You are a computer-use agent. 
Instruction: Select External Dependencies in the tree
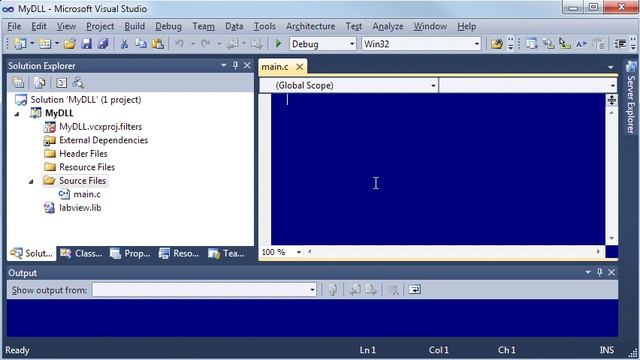[103, 140]
